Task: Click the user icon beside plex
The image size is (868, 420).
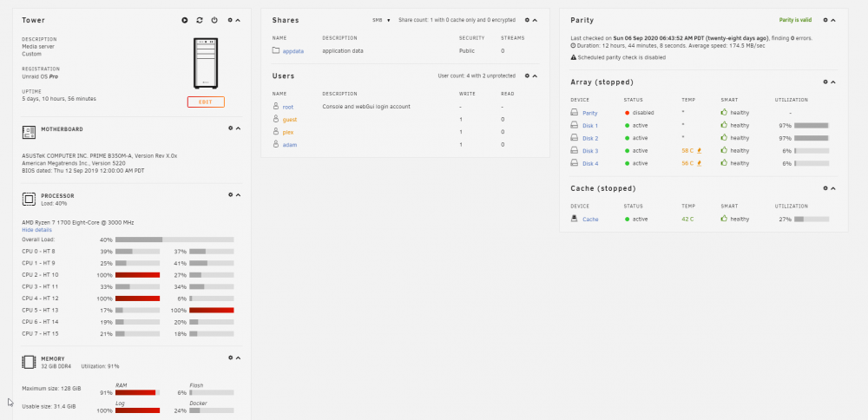Action: click(x=276, y=131)
